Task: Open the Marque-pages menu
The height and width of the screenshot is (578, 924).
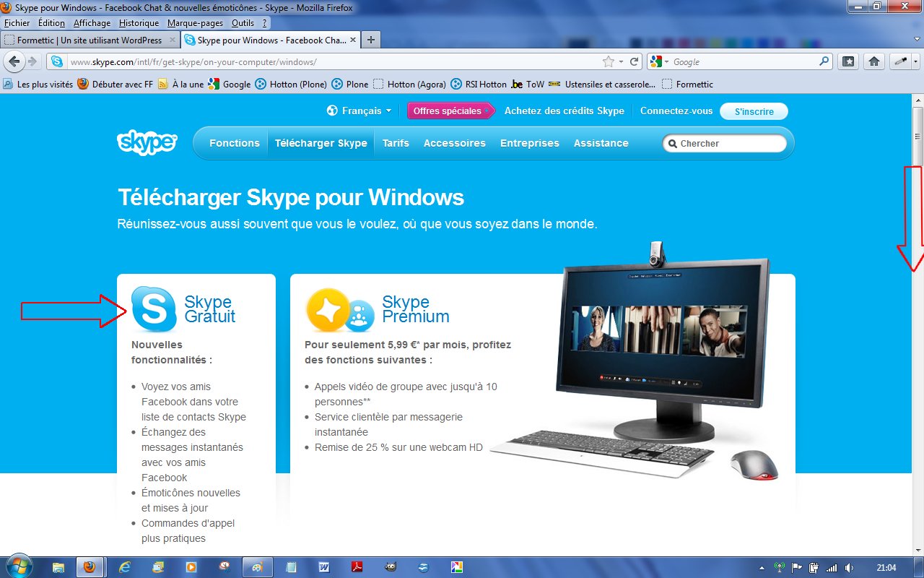Action: [x=196, y=23]
